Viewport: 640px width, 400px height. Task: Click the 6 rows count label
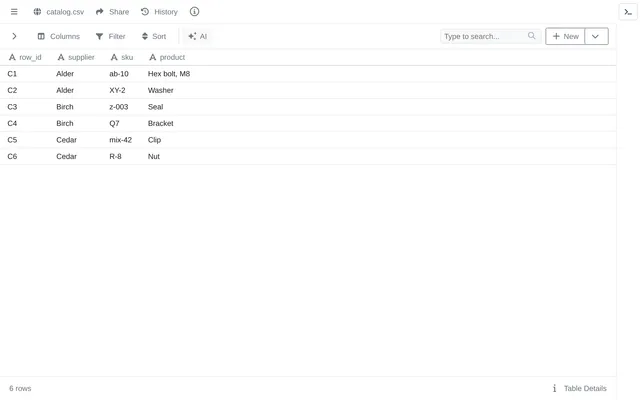pyautogui.click(x=20, y=388)
